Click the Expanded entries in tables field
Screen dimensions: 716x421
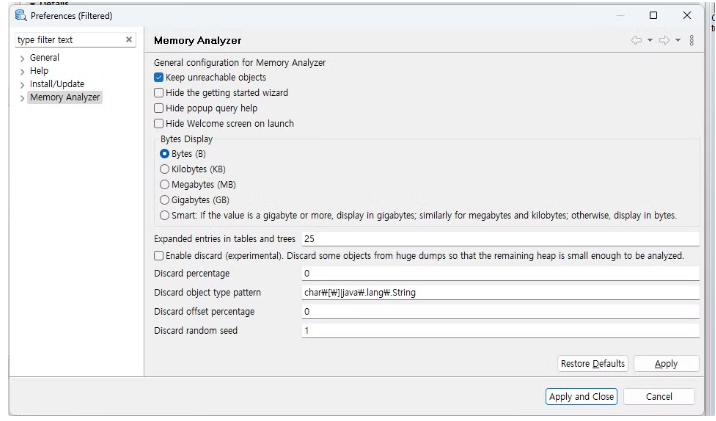[500, 239]
